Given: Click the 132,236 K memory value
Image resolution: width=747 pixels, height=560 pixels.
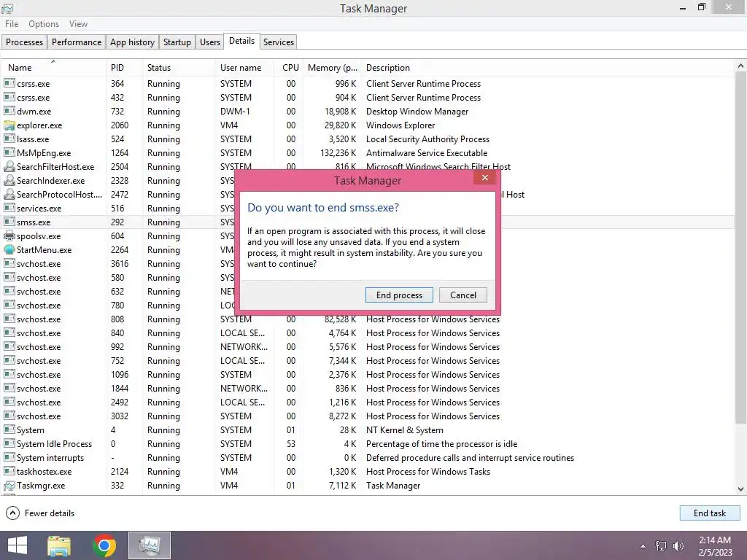Looking at the screenshot, I should [338, 153].
